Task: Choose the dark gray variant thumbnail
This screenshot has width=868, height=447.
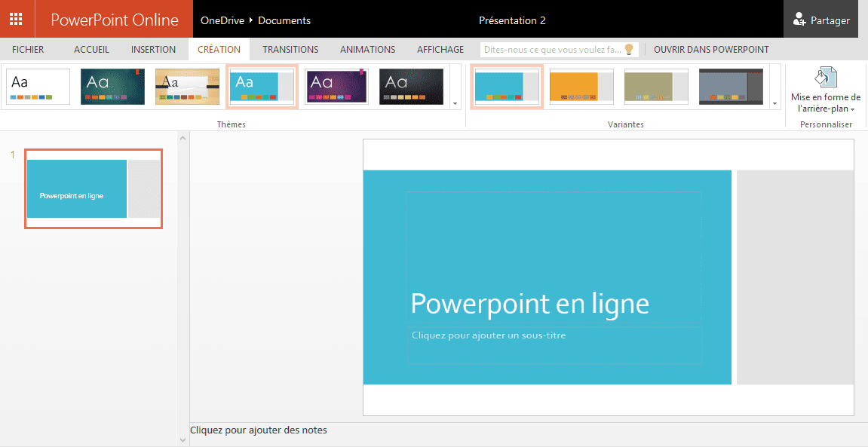Action: pyautogui.click(x=731, y=87)
